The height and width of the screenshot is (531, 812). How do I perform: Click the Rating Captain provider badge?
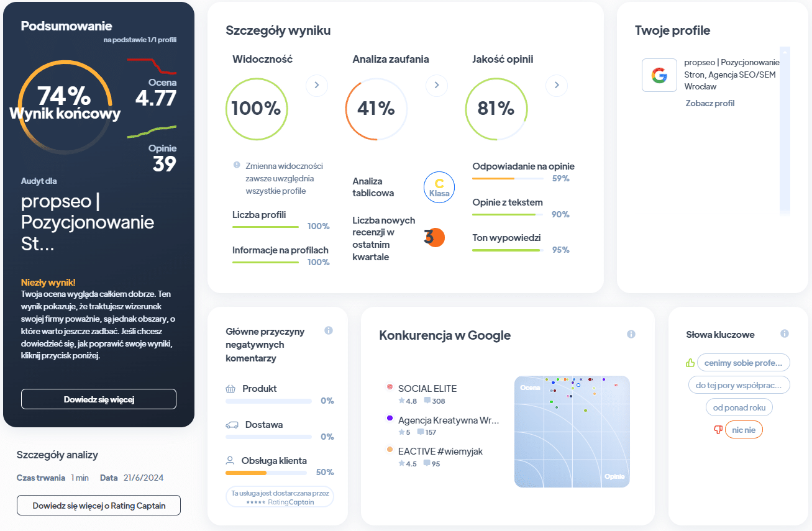pos(280,497)
